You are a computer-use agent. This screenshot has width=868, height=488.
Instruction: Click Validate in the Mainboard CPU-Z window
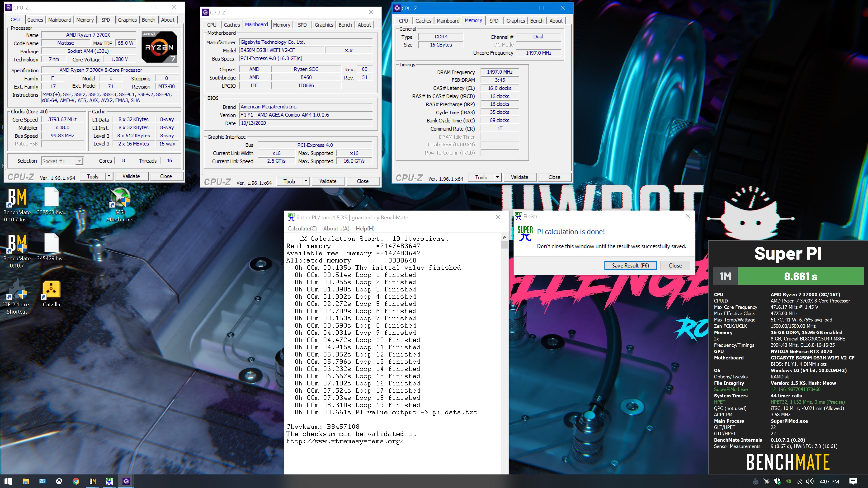328,181
